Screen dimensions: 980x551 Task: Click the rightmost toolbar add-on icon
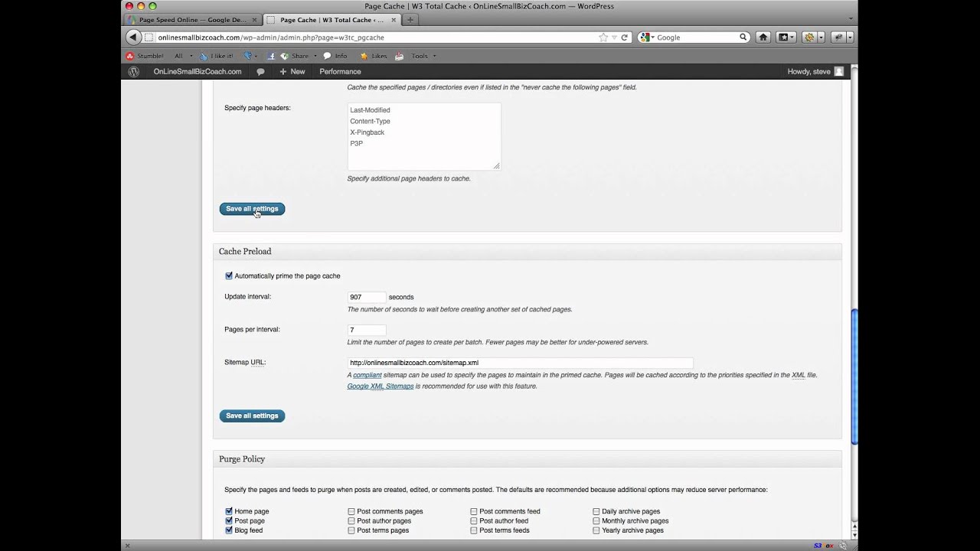coord(839,37)
